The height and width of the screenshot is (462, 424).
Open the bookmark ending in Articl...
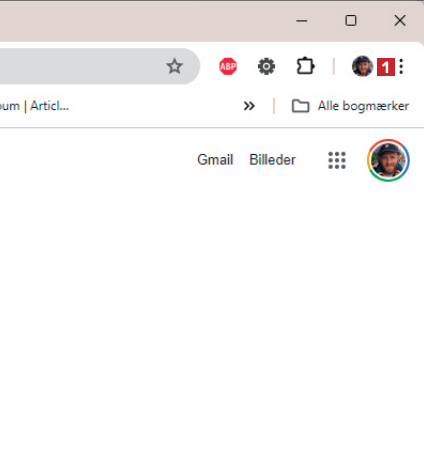point(35,106)
